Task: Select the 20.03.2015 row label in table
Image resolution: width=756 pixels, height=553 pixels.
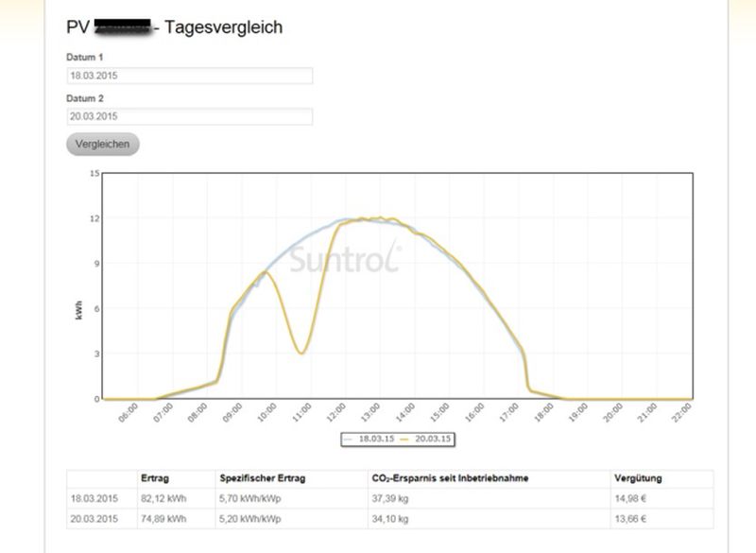Action: 94,519
